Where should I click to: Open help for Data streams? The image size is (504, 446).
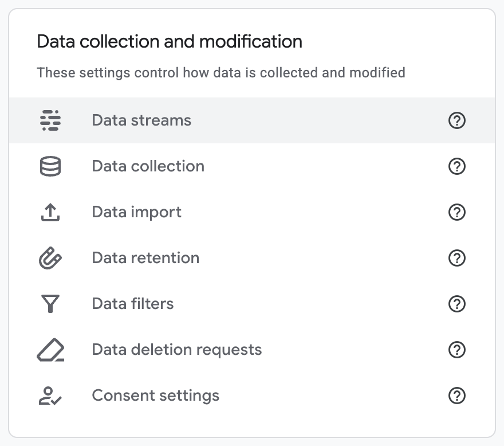pos(457,120)
